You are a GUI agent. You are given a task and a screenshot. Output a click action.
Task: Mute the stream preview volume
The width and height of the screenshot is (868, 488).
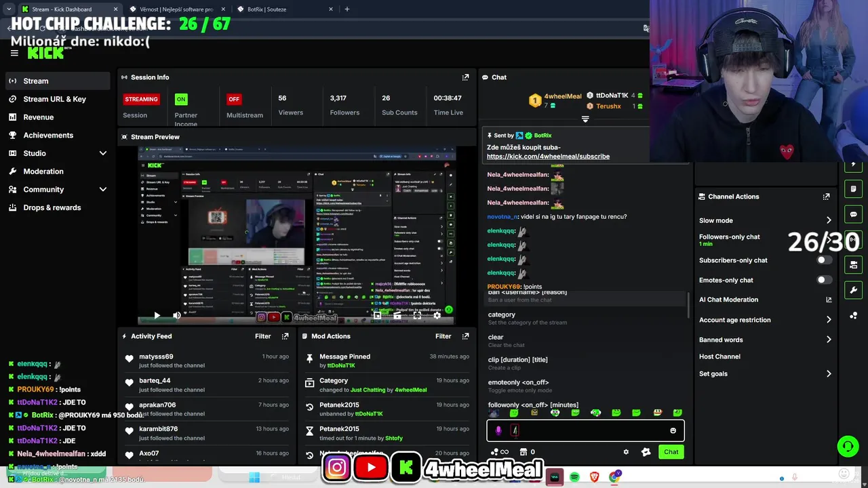point(177,315)
